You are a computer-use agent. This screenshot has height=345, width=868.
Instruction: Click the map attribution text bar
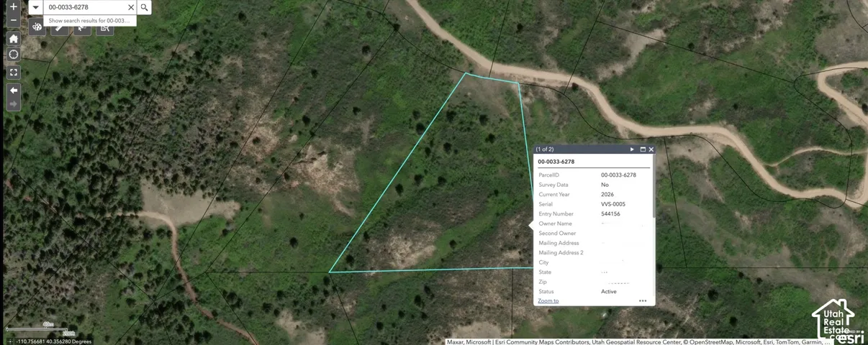639,342
